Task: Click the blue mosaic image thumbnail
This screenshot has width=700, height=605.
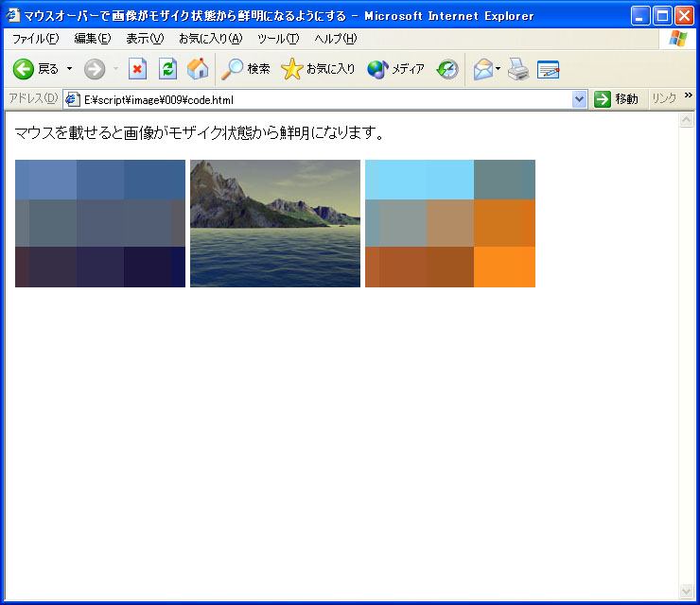Action: pos(100,223)
